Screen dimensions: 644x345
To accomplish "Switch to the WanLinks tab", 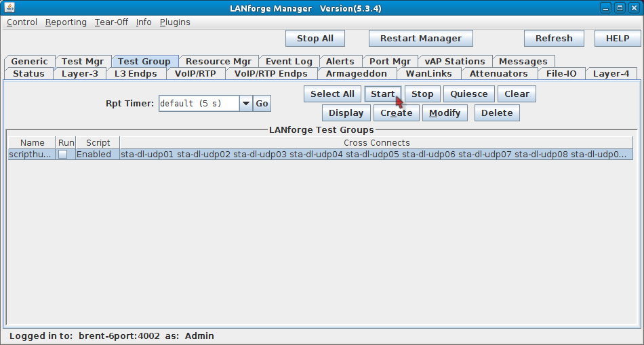I will (429, 73).
